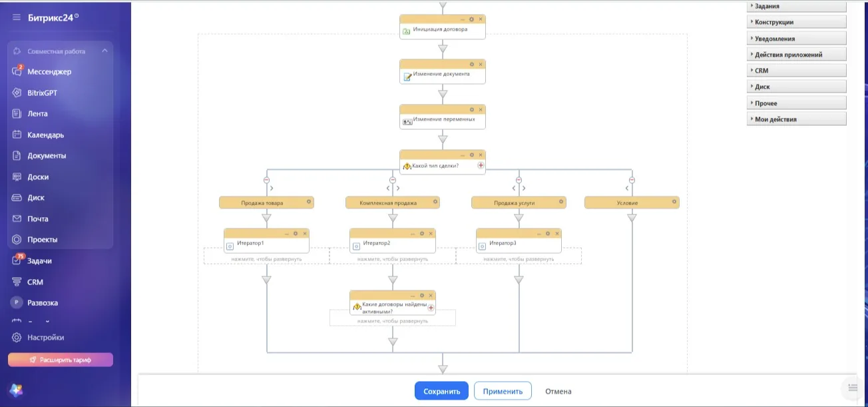Expand collapsed content under Итератор2
The width and height of the screenshot is (868, 407).
[x=393, y=259]
